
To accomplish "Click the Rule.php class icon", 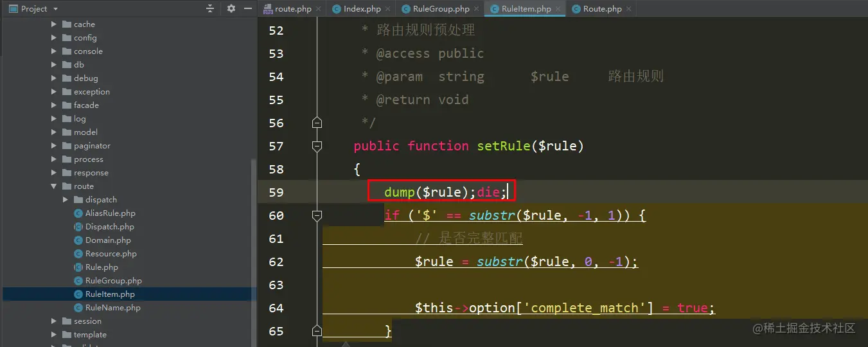I will click(79, 267).
